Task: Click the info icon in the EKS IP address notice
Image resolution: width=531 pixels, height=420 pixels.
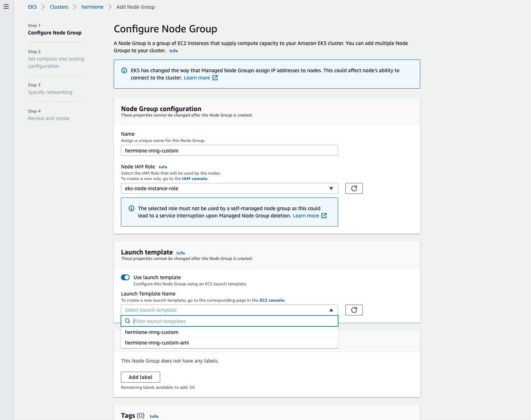Action: [124, 70]
